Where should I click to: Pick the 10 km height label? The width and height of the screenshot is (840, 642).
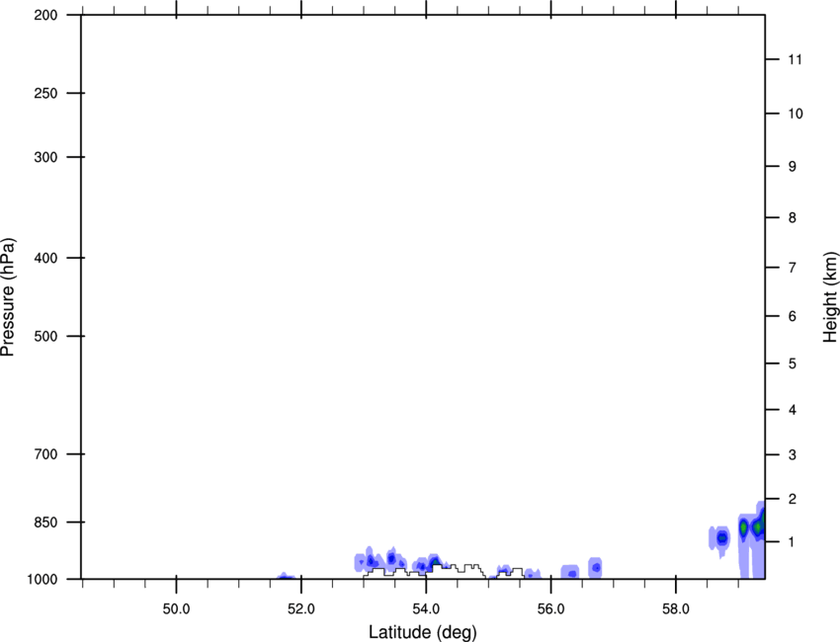click(x=796, y=114)
